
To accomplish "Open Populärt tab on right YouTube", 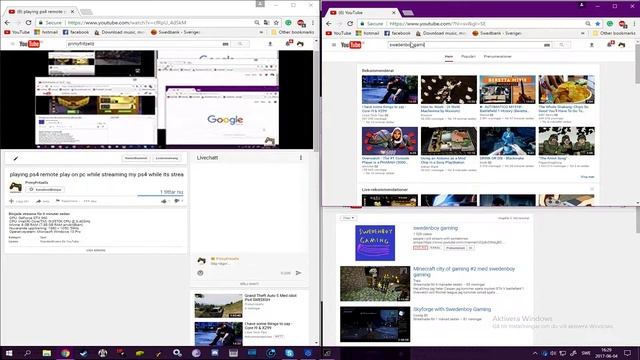I will pos(468,57).
